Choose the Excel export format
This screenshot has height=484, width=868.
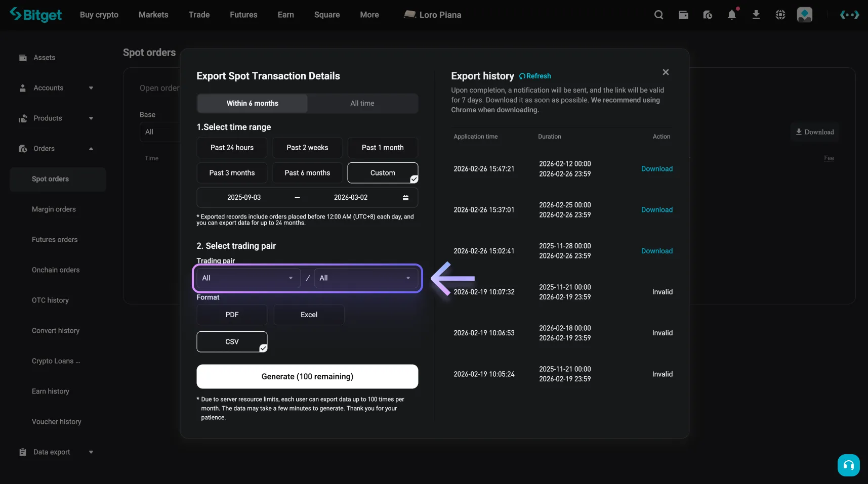[x=309, y=315]
